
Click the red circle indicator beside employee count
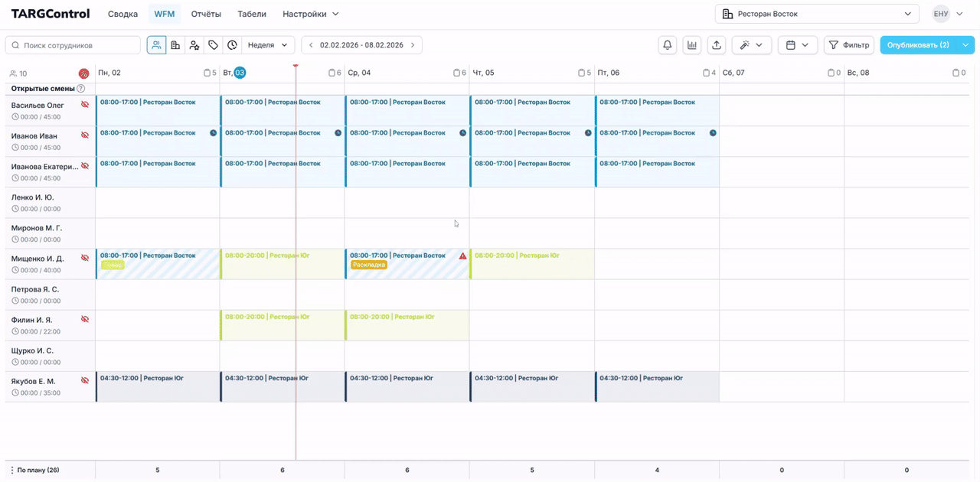[x=83, y=73]
